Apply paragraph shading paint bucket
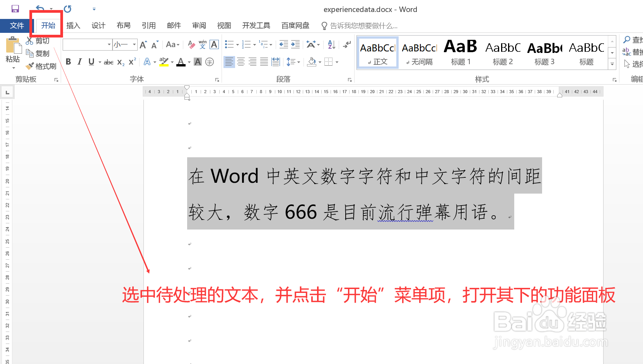The image size is (643, 364). [x=312, y=62]
